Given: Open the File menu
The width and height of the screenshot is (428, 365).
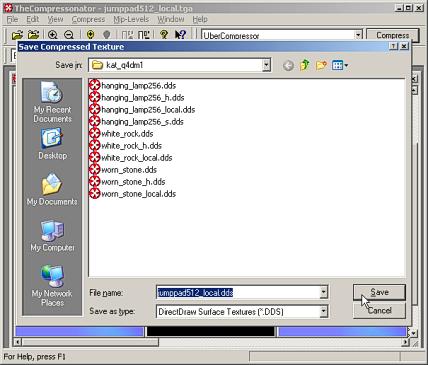Looking at the screenshot, I should click(x=12, y=19).
